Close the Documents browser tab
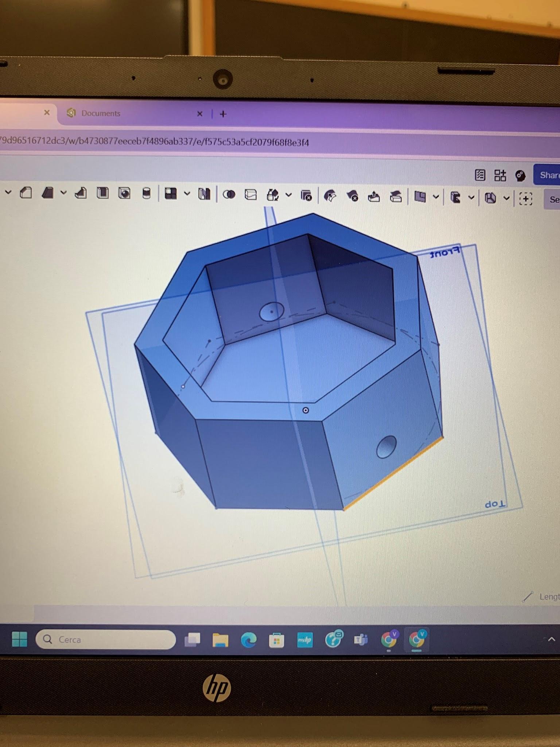The image size is (560, 747). 200,114
